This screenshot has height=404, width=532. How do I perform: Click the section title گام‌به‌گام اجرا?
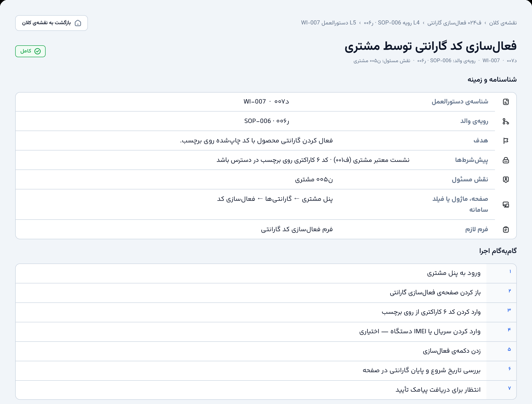coord(498,251)
